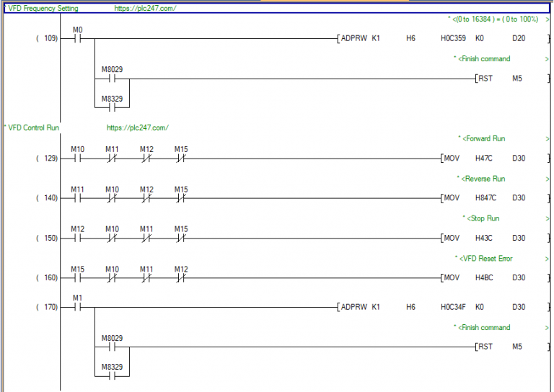Select the M8029 contact under rung 109
Screen dimensions: 554x392
point(112,79)
